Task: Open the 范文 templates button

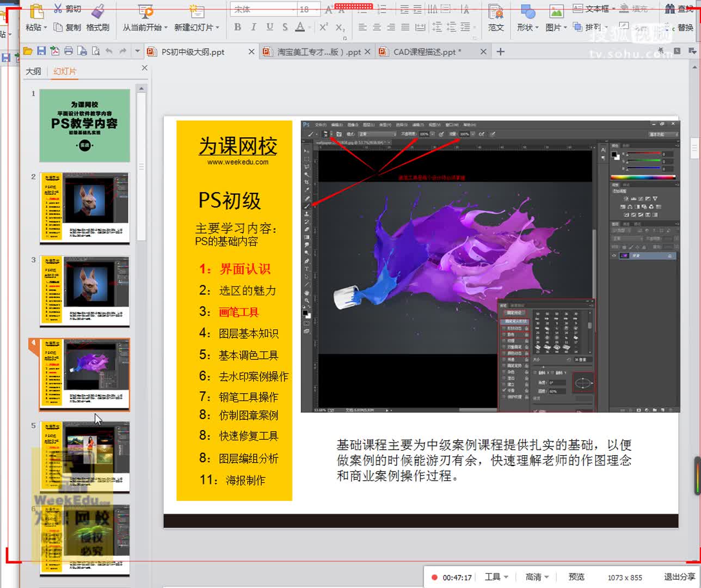Action: click(495, 17)
